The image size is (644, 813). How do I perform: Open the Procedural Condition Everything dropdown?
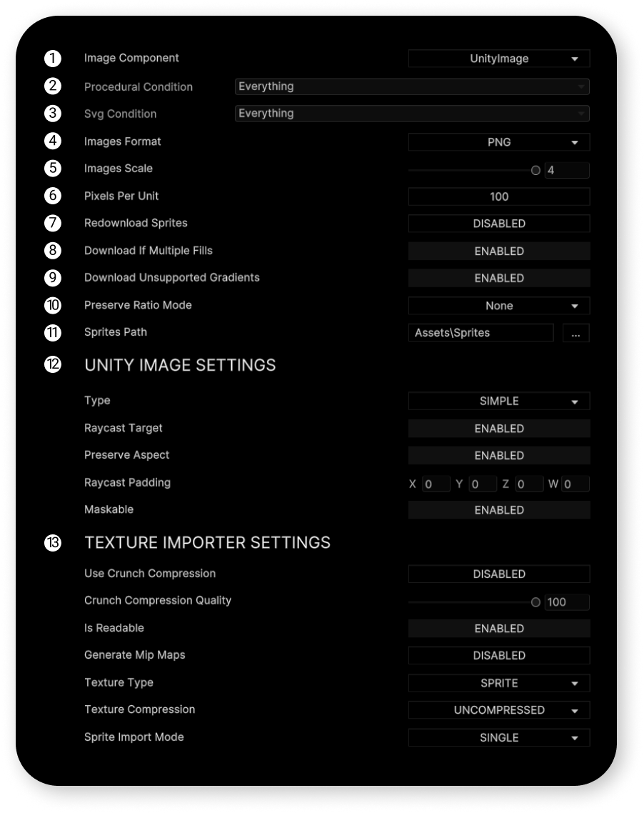(412, 86)
